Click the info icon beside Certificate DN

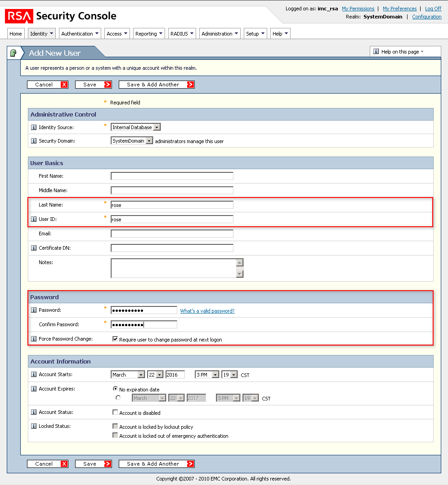(x=34, y=248)
